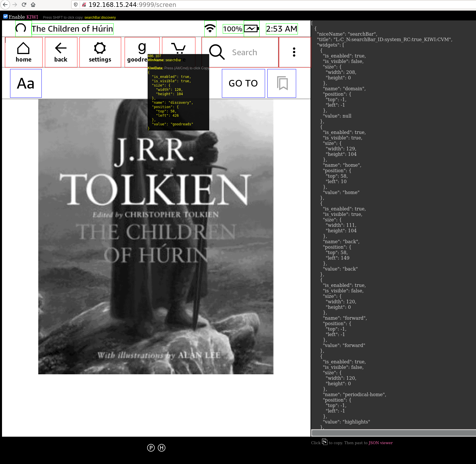Open the three-dot overflow menu
Screen dimensions: 476x464
point(294,52)
